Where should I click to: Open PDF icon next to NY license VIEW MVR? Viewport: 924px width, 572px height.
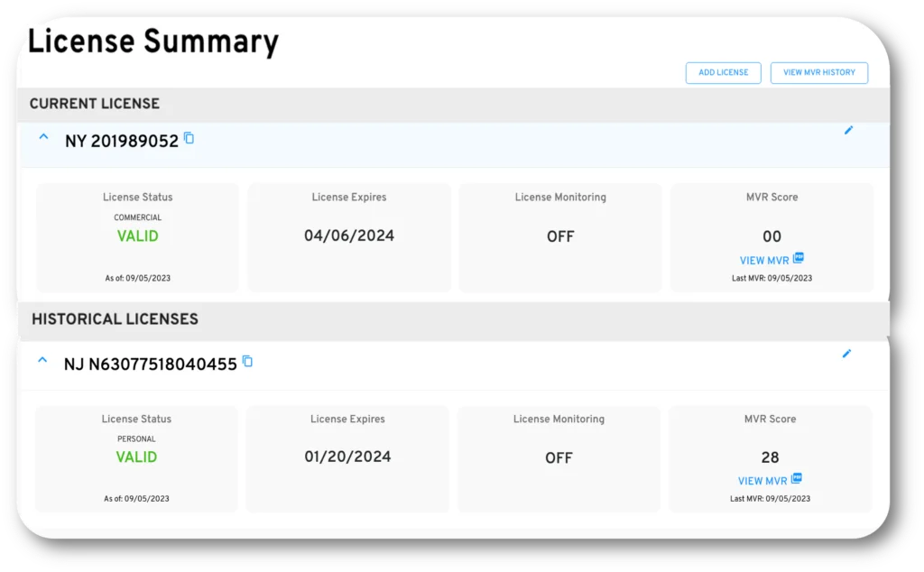coord(799,258)
